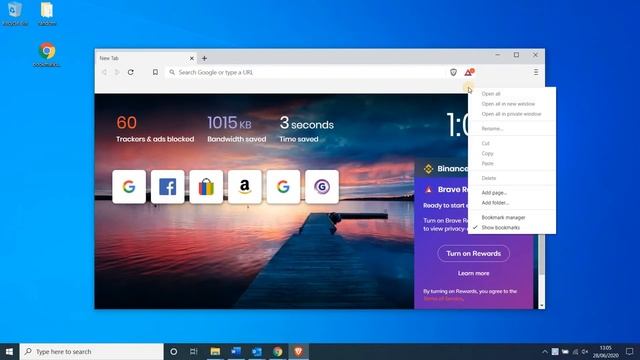Click the Binance widget logo icon
This screenshot has height=360, width=640.
point(428,169)
